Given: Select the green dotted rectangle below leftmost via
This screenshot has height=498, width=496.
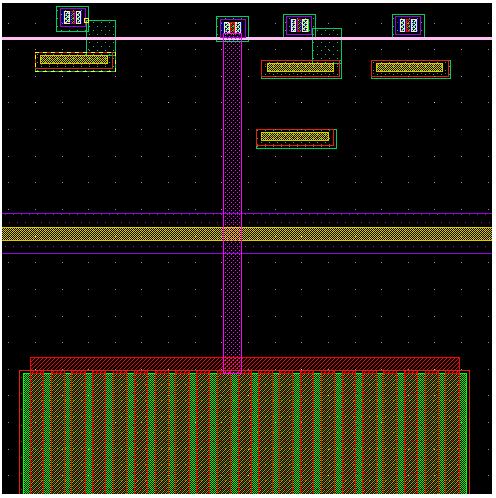Looking at the screenshot, I should (x=101, y=37).
